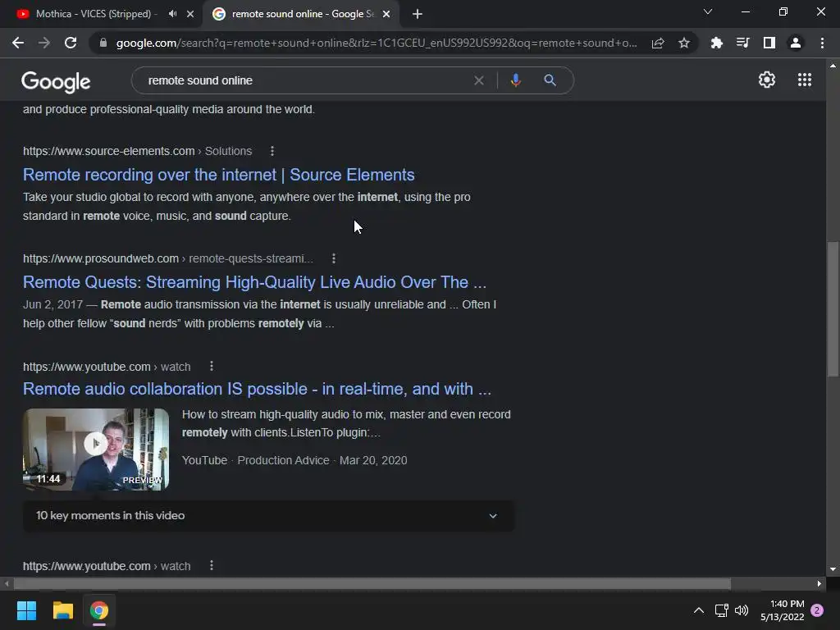Toggle the Chrome side panel

pos(769,43)
